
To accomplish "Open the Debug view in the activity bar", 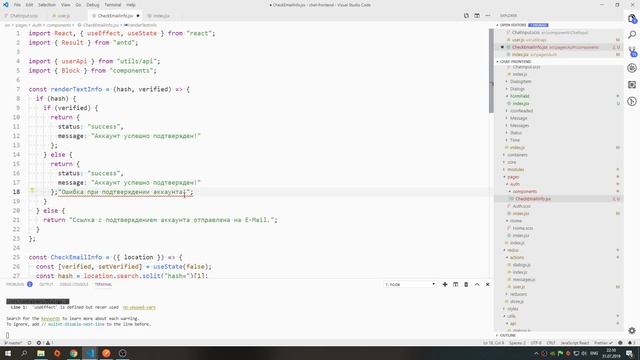I will coord(632,68).
